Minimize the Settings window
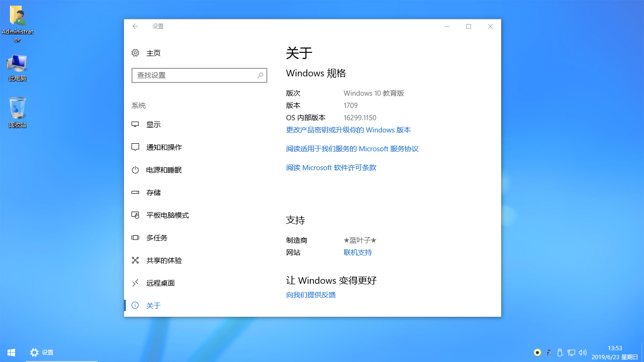644x362 pixels. coord(447,26)
